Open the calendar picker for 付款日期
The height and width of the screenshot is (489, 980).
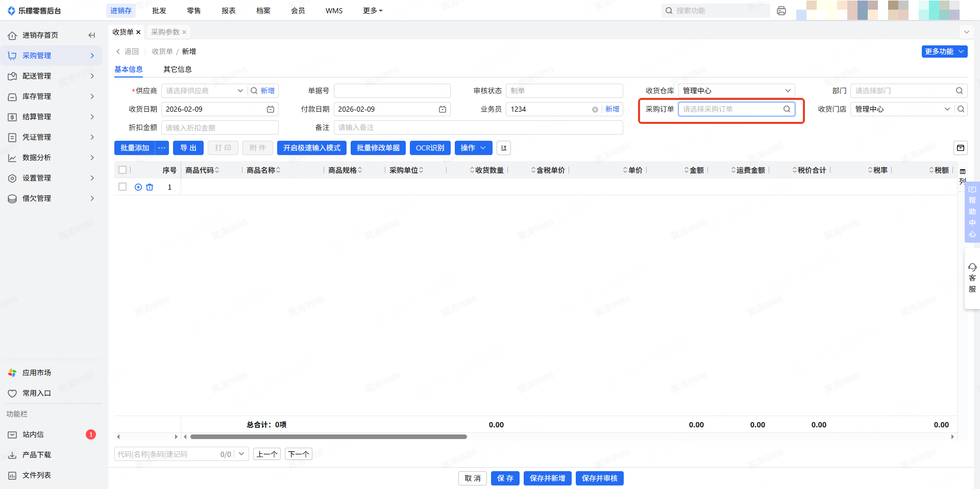[x=443, y=109]
